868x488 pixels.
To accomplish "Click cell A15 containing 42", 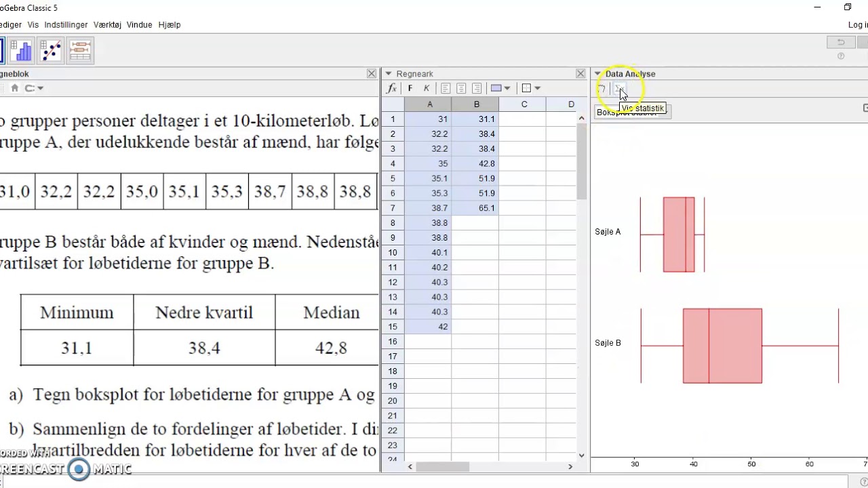I will pyautogui.click(x=428, y=327).
